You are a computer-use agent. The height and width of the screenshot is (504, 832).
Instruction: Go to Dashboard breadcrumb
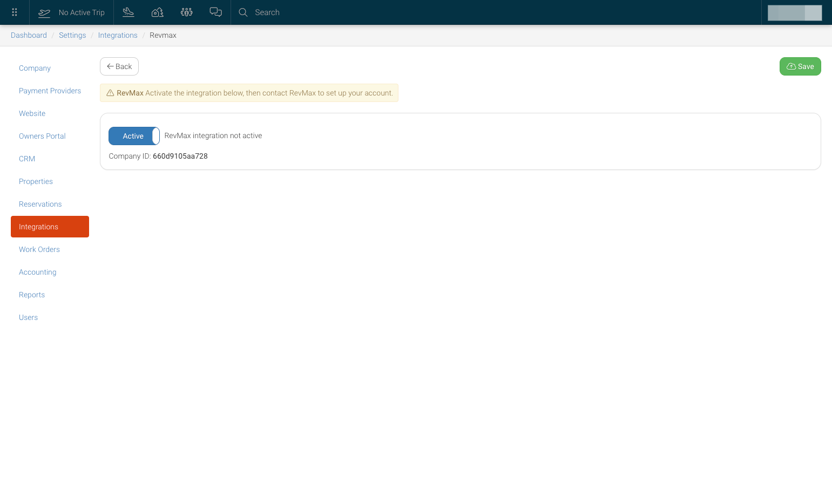coord(29,35)
